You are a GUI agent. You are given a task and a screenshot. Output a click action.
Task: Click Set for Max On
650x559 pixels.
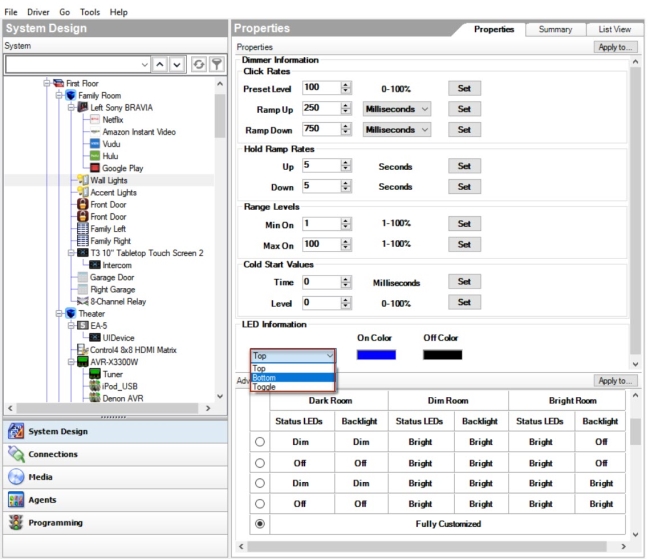(x=464, y=244)
